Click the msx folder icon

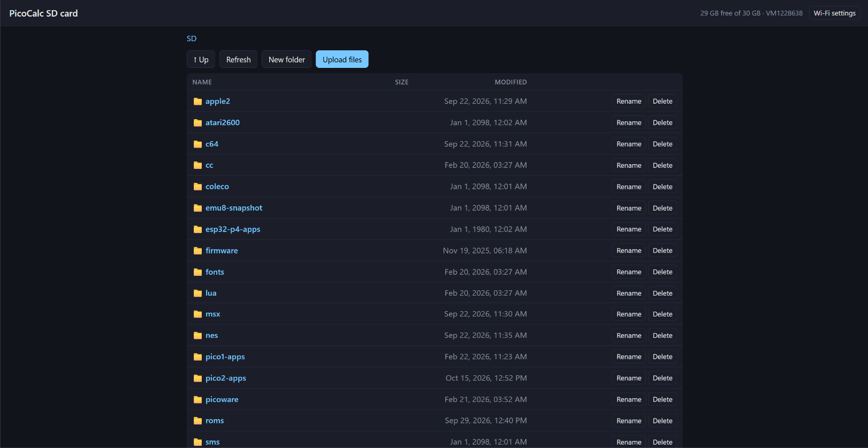[x=197, y=314]
